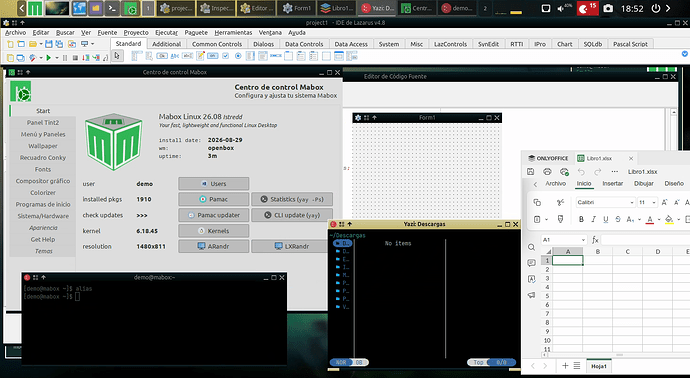Screen dimensions: 690x378
Task: Pick the TRadioButton component in Standard palette
Action: 238,56
